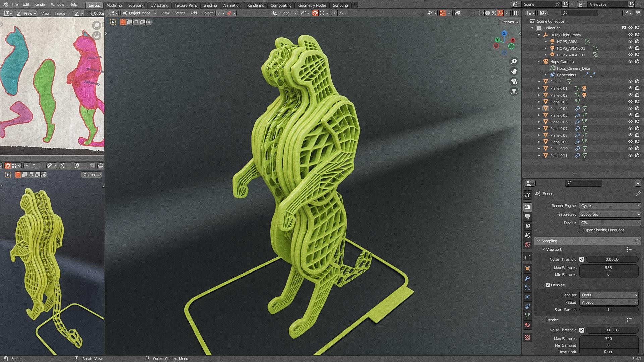Image resolution: width=644 pixels, height=362 pixels.
Task: Switch to orthographic grid view icon
Action: click(x=514, y=92)
